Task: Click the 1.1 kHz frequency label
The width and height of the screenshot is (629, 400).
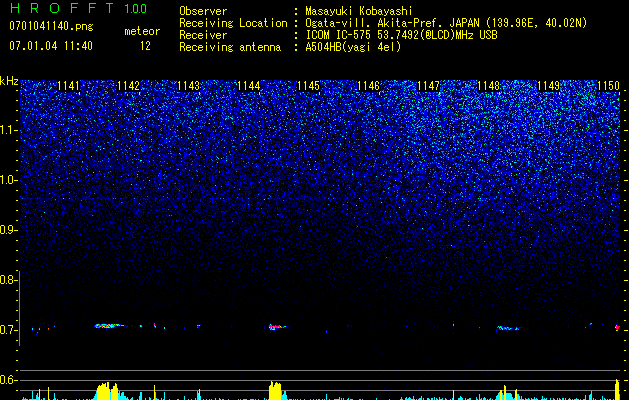Action: (x=8, y=130)
